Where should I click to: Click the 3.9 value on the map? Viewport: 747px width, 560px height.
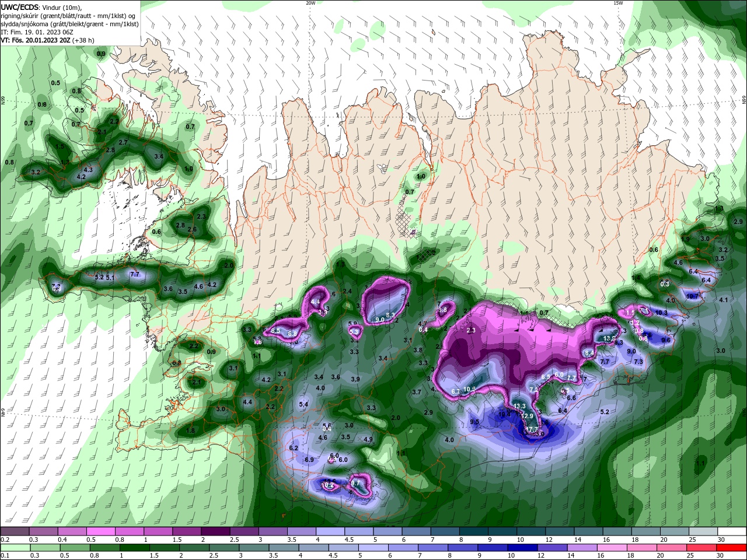(x=355, y=379)
